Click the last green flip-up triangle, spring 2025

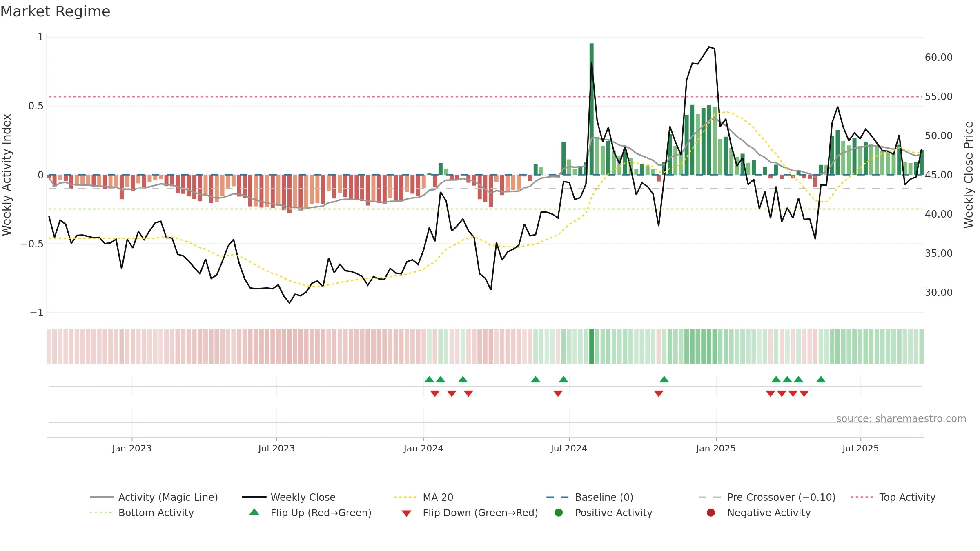[821, 379]
